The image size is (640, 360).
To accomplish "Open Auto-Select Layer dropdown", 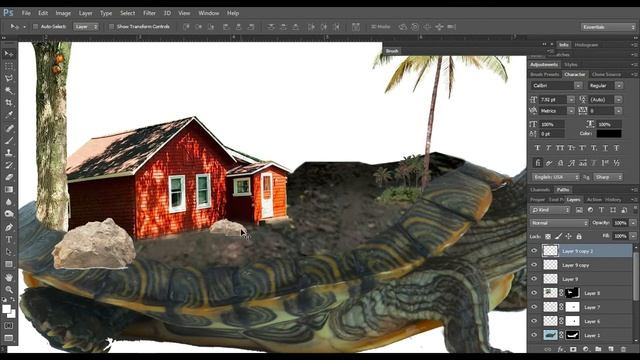I will pos(86,27).
